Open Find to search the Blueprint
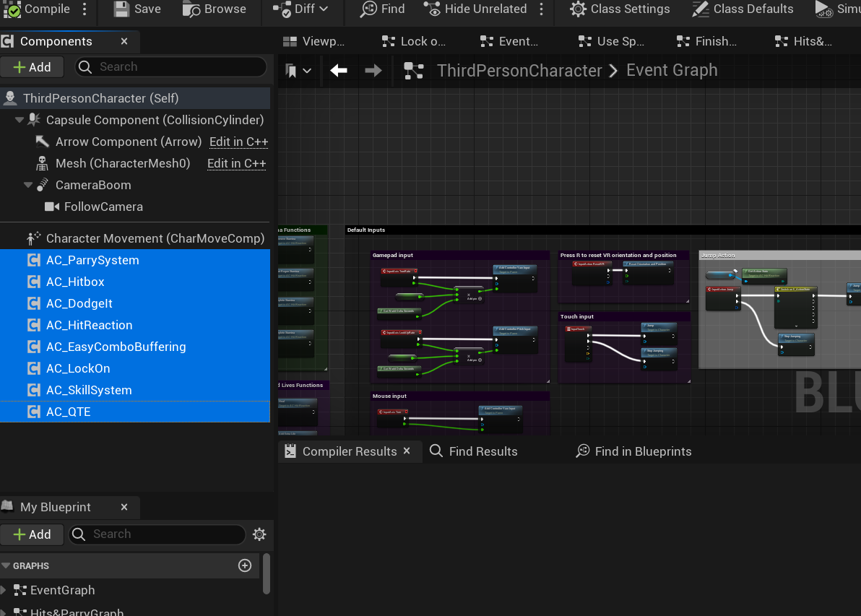Screen dimensions: 861x616 [x=383, y=9]
